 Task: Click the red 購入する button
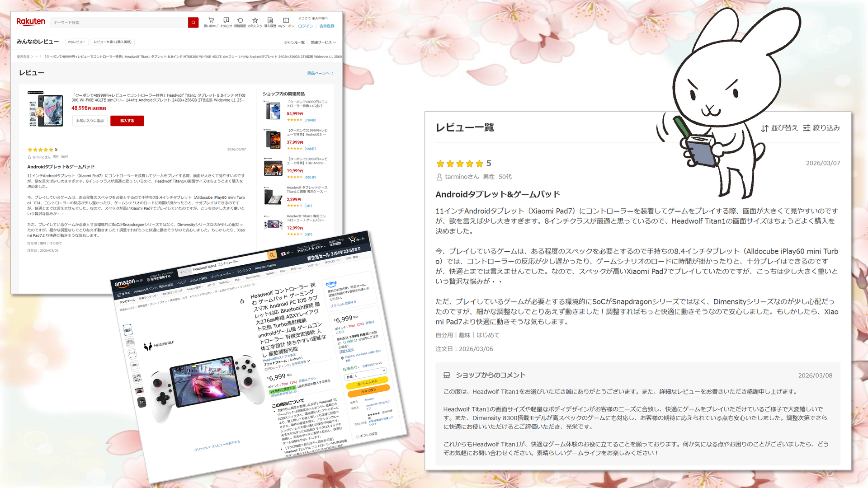(127, 121)
